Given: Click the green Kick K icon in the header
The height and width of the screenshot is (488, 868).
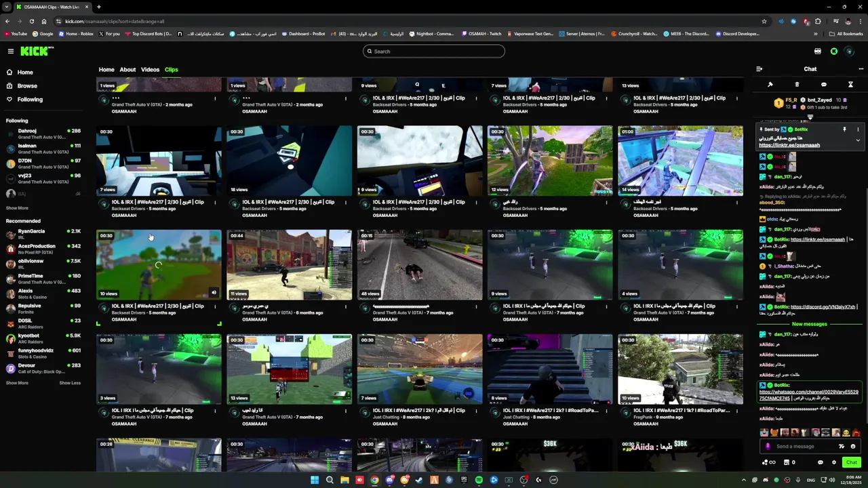Looking at the screenshot, I should [x=834, y=52].
